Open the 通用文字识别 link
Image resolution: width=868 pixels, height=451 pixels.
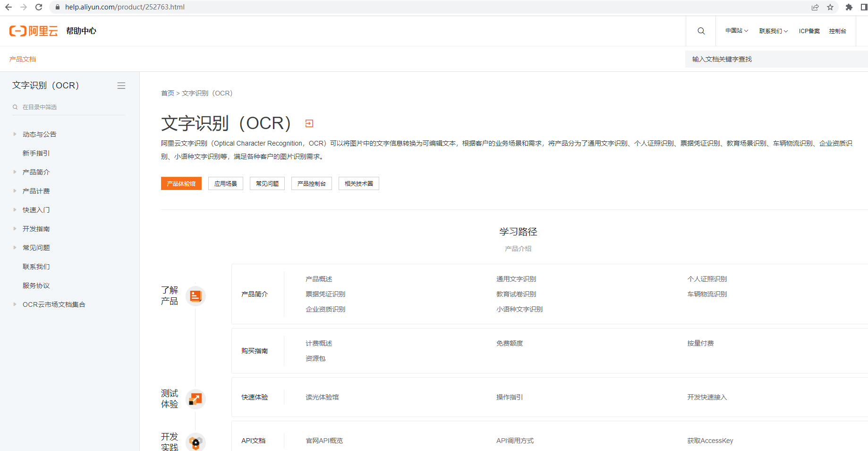516,279
